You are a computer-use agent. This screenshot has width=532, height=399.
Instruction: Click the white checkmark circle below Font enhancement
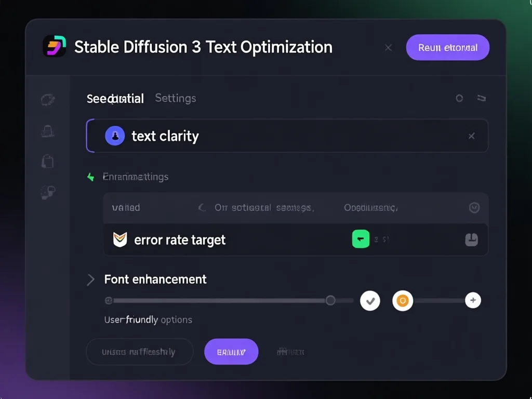(370, 300)
